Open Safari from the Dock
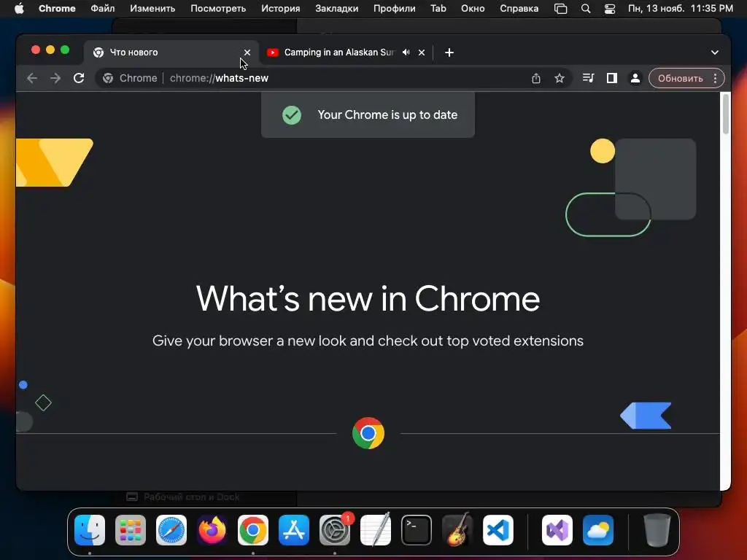747x560 pixels. click(x=171, y=530)
